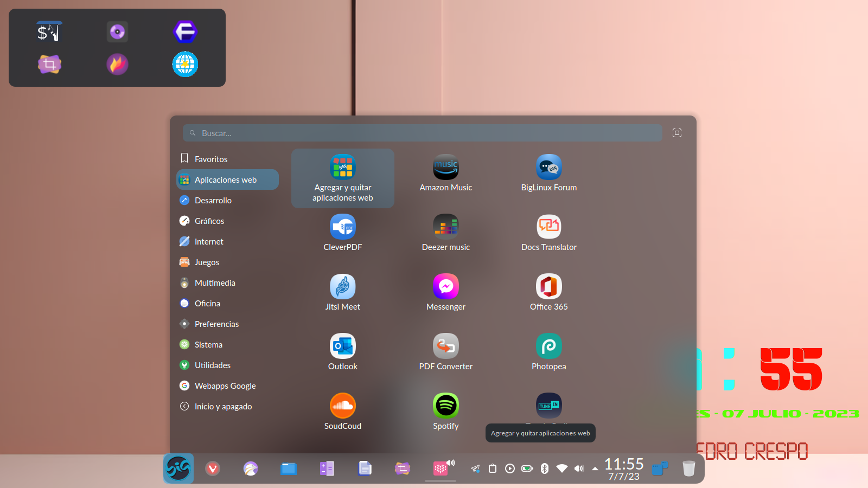Open the pink audio app in taskbar
The width and height of the screenshot is (868, 488).
pos(442,468)
